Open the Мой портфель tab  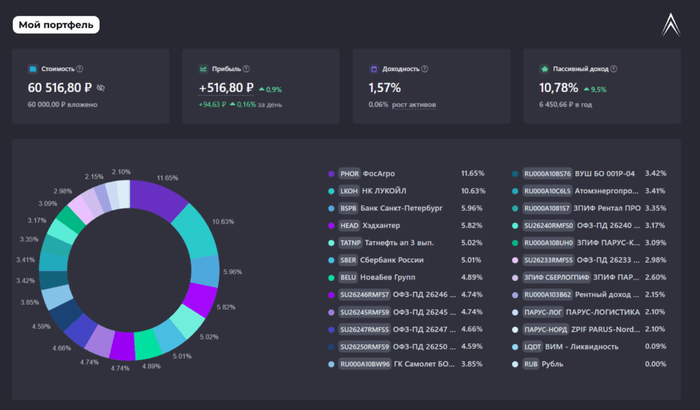(56, 25)
